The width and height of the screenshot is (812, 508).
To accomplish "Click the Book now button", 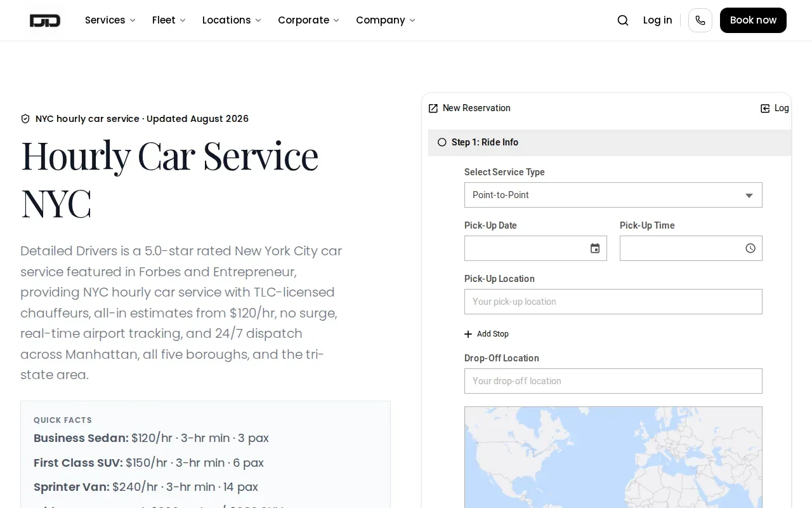I will 753,20.
